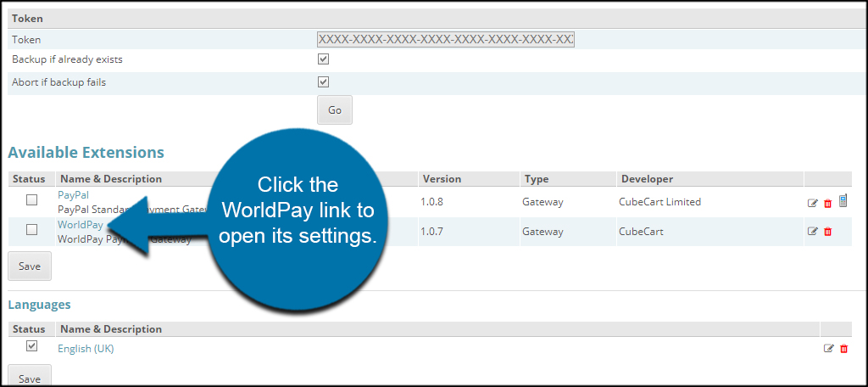
Task: Open the PayPal extension link
Action: point(73,195)
